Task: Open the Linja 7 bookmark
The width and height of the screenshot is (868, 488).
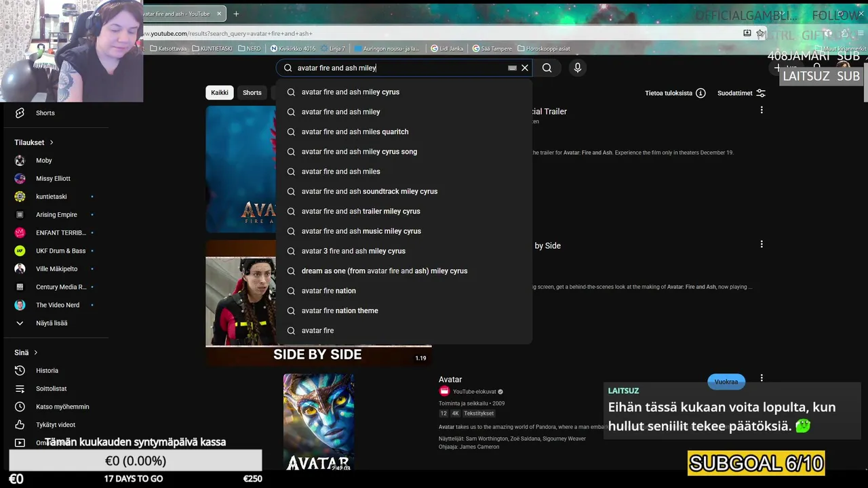Action: coord(333,49)
